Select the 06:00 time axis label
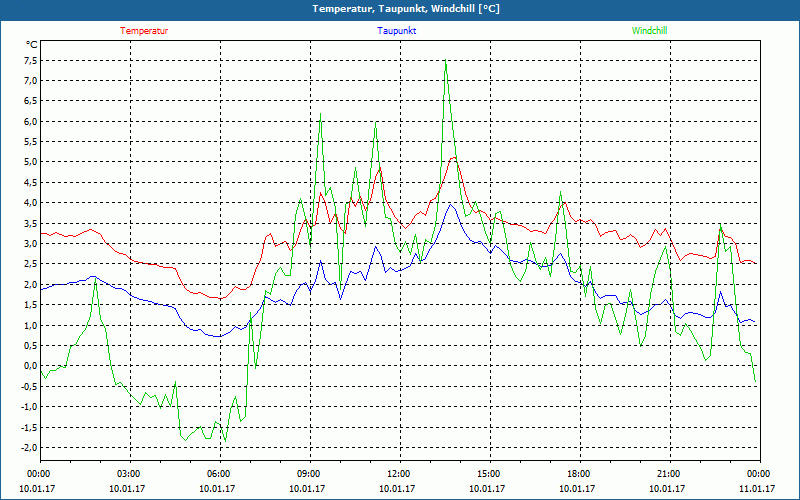800x500 pixels. click(219, 474)
